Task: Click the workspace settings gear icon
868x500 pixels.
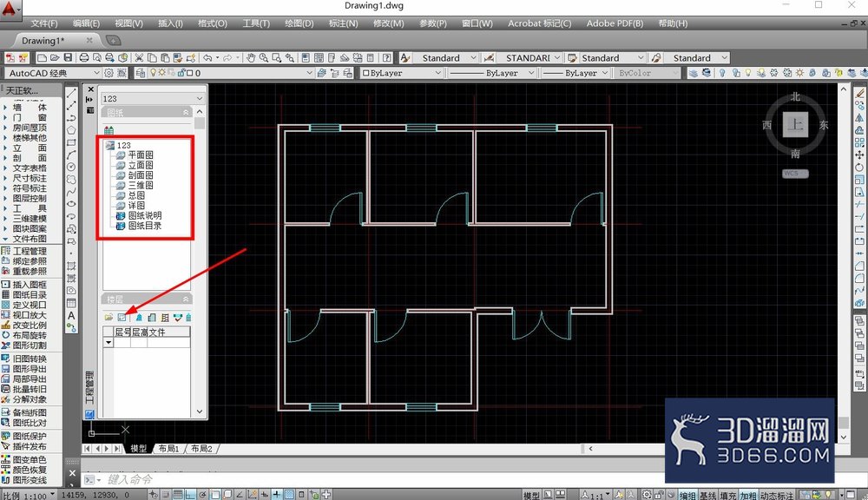Action: (109, 73)
